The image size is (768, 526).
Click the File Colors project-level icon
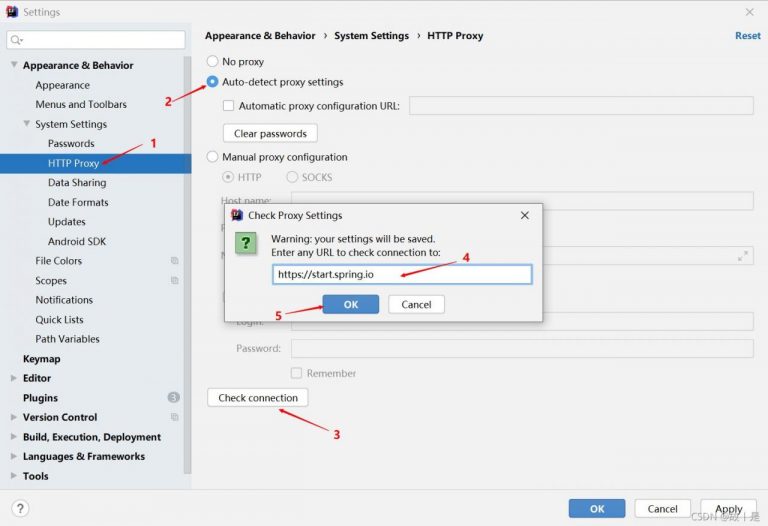point(175,261)
